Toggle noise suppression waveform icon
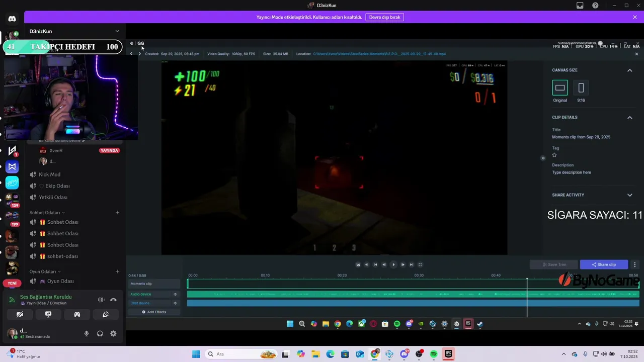Viewport: 644px width, 362px height. click(101, 300)
